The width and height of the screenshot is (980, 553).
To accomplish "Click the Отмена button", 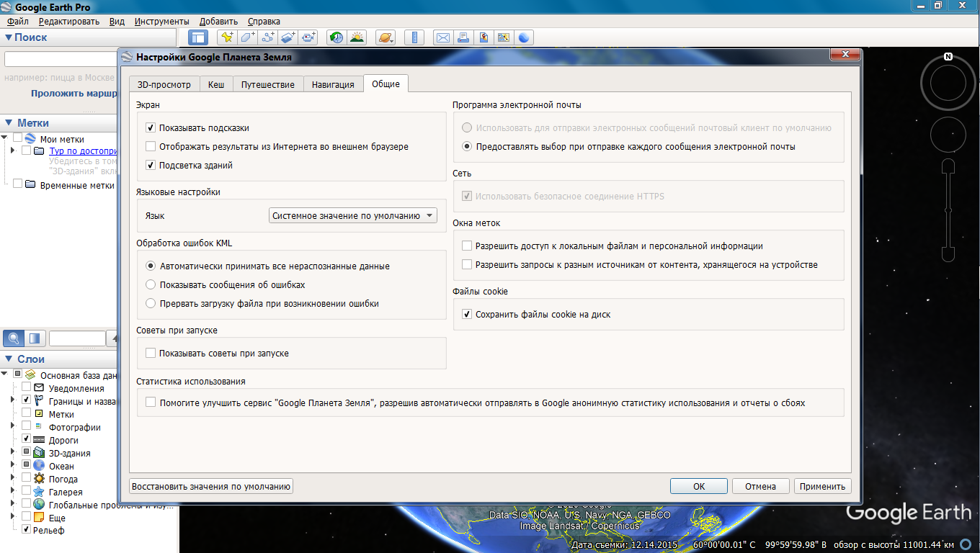I will click(x=760, y=486).
